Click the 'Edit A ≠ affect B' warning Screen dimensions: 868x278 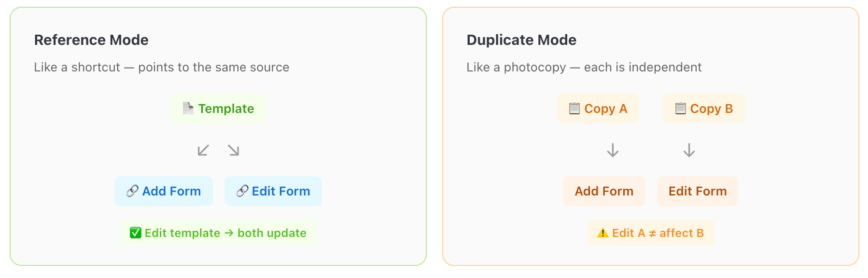click(651, 233)
